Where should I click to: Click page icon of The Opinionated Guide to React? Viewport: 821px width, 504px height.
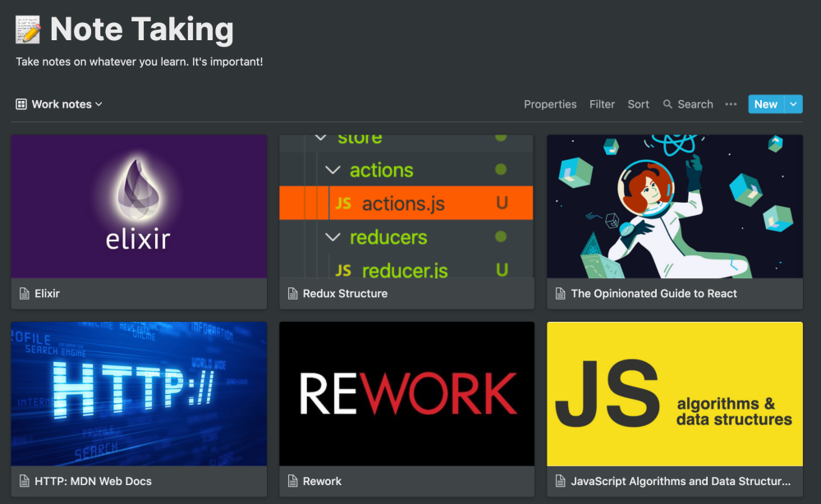click(x=560, y=294)
